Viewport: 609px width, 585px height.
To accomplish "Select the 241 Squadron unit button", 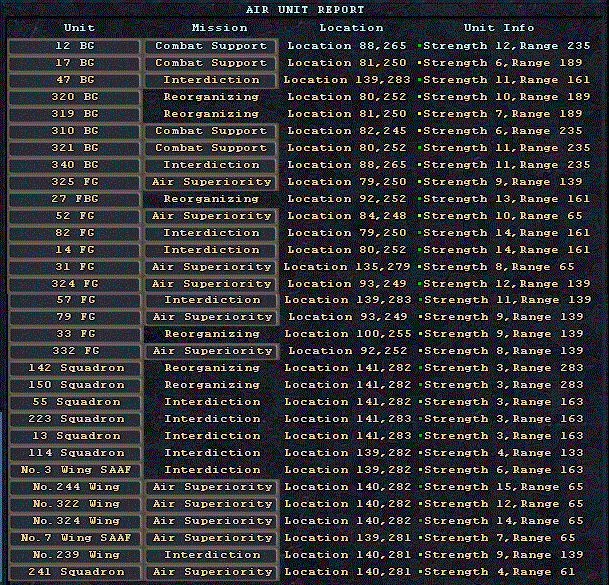I will [x=75, y=573].
